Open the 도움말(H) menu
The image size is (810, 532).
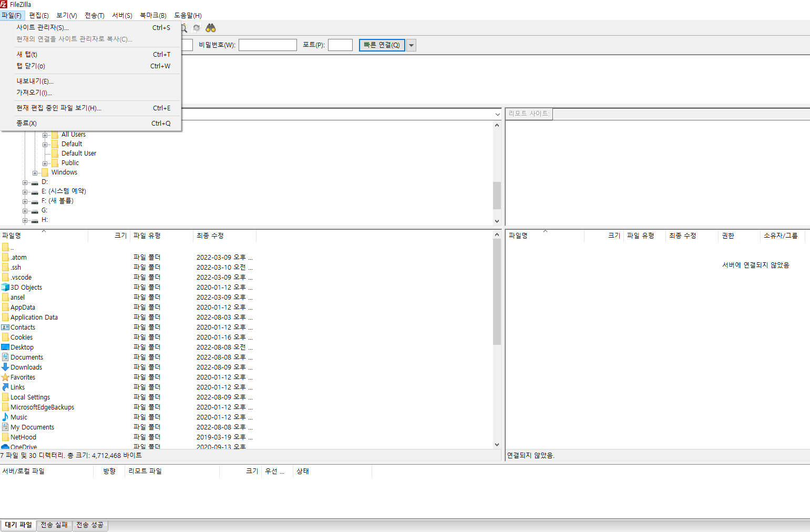tap(188, 15)
